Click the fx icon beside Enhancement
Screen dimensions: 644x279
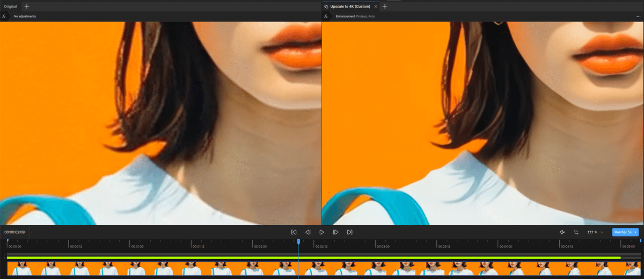point(326,17)
